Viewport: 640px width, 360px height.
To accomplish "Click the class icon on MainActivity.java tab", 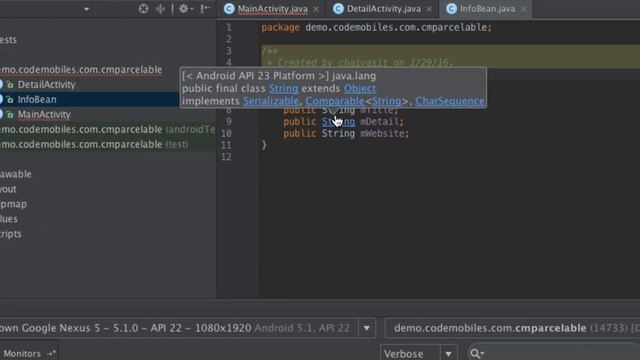I will click(x=229, y=9).
